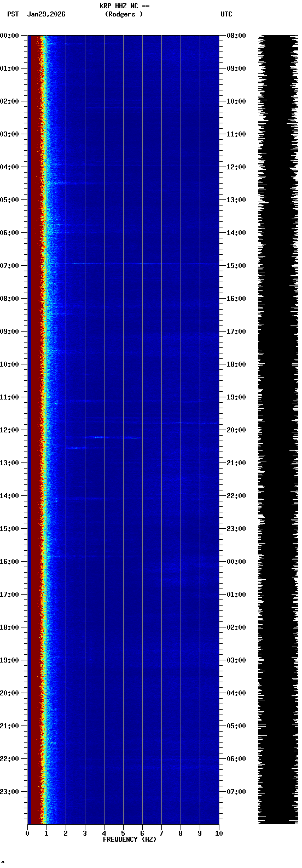Click the 10:00 PST time label
The width and height of the screenshot is (302, 868).
pos(10,364)
